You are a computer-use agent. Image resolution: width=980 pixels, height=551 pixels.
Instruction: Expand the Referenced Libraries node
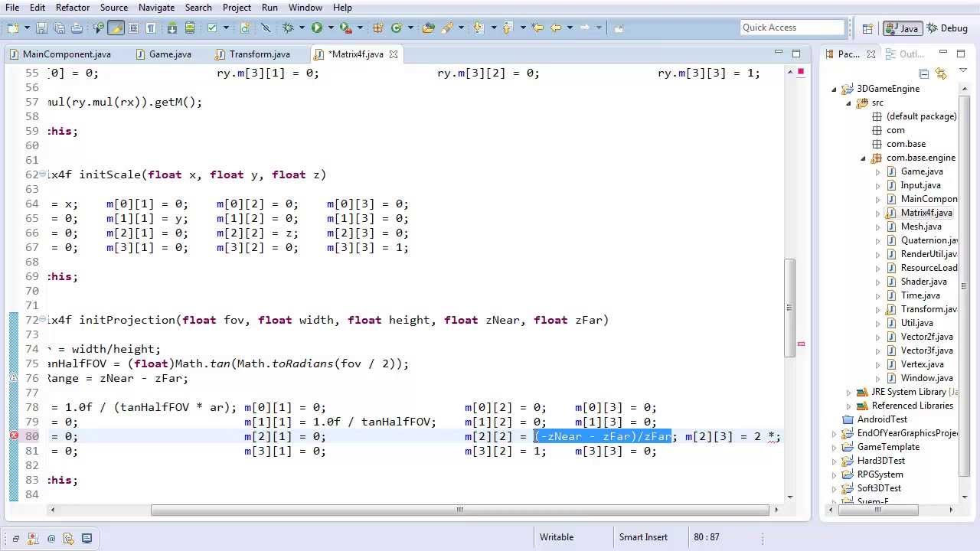[848, 406]
